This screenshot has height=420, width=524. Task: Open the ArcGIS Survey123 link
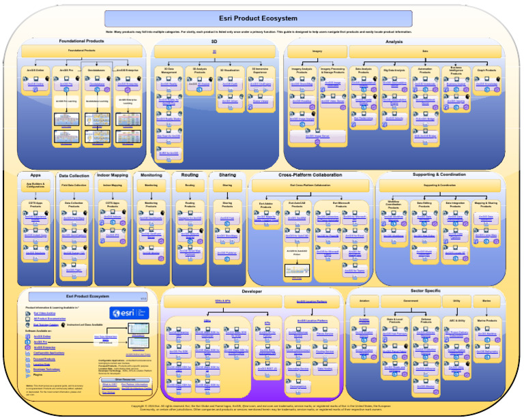point(74,253)
